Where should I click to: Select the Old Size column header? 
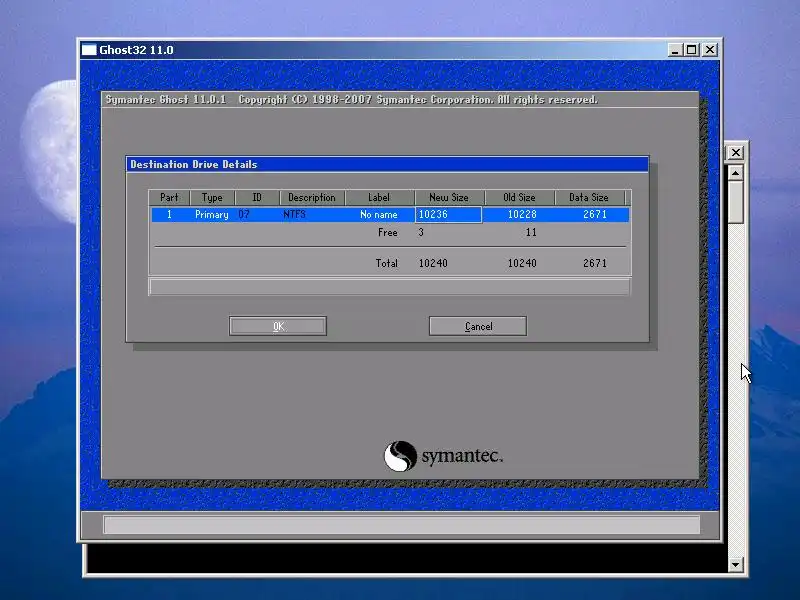tap(519, 197)
